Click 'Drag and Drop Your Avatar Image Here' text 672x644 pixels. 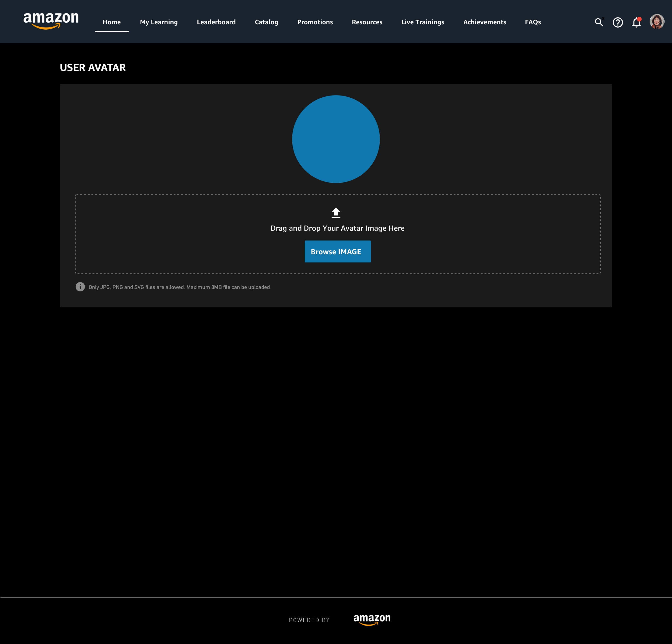click(x=338, y=228)
